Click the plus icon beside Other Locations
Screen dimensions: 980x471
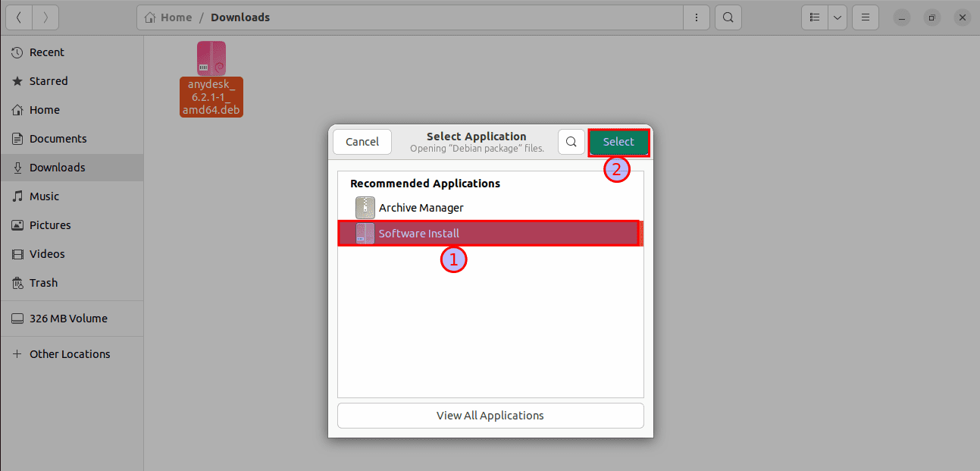coord(17,354)
